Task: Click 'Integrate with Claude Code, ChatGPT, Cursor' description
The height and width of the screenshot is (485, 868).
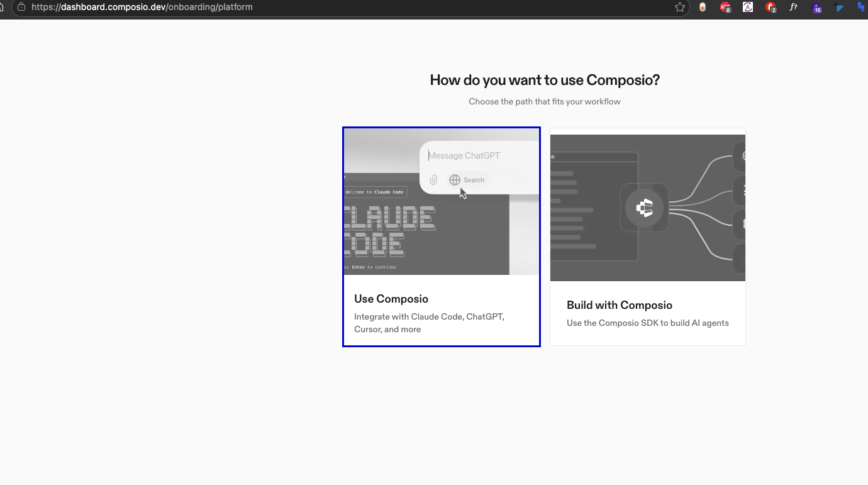Action: 429,323
